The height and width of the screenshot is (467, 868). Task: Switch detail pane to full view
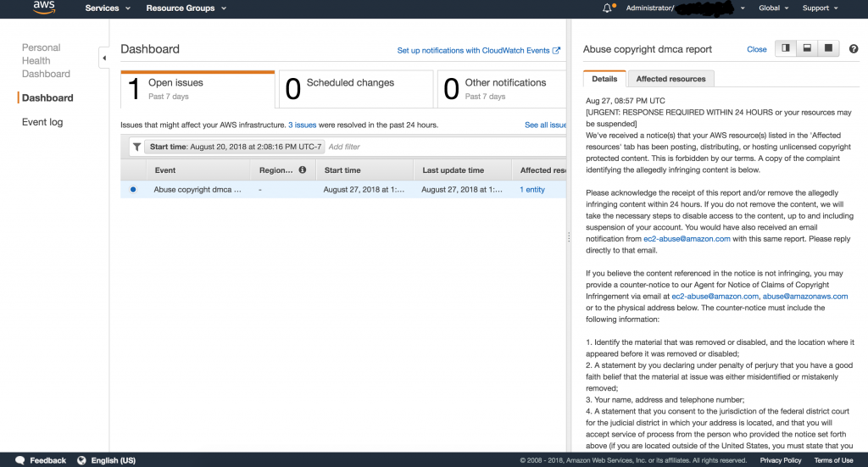[x=829, y=48]
